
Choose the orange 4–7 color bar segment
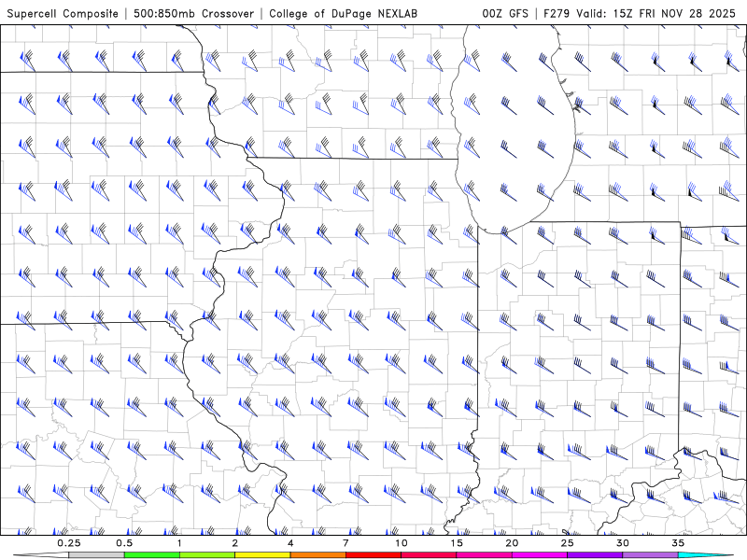[x=317, y=555]
